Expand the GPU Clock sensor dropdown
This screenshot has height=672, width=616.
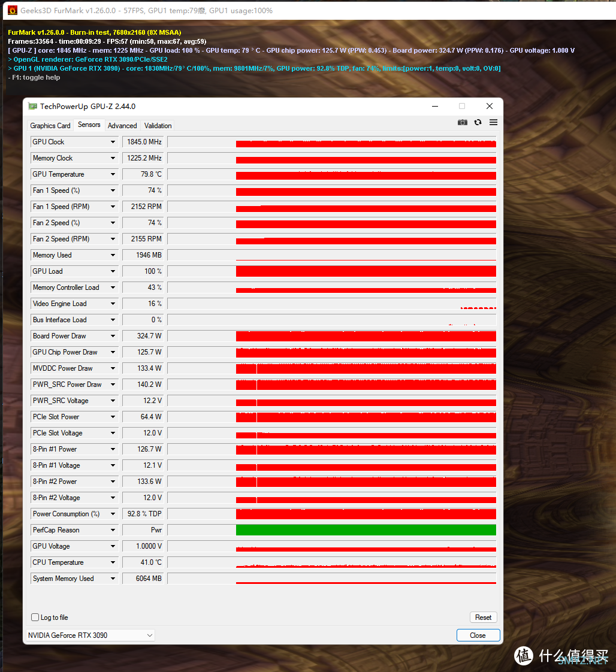[113, 142]
